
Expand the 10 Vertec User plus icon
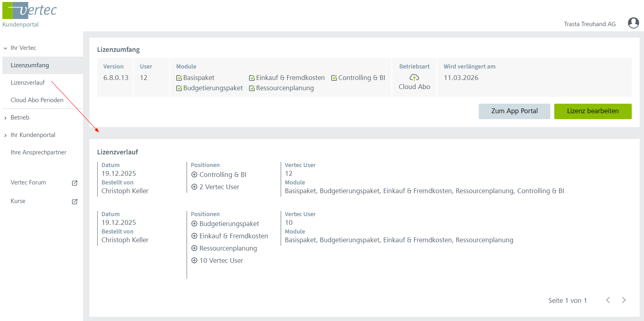pyautogui.click(x=194, y=260)
